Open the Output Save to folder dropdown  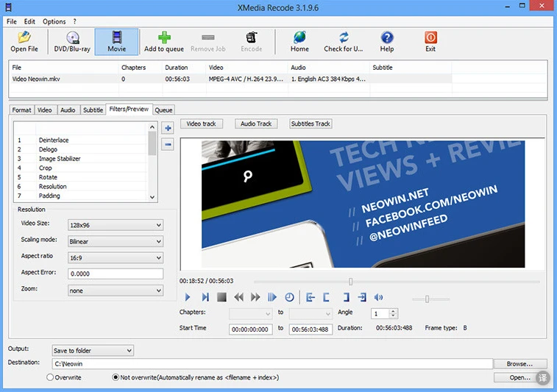click(x=93, y=351)
